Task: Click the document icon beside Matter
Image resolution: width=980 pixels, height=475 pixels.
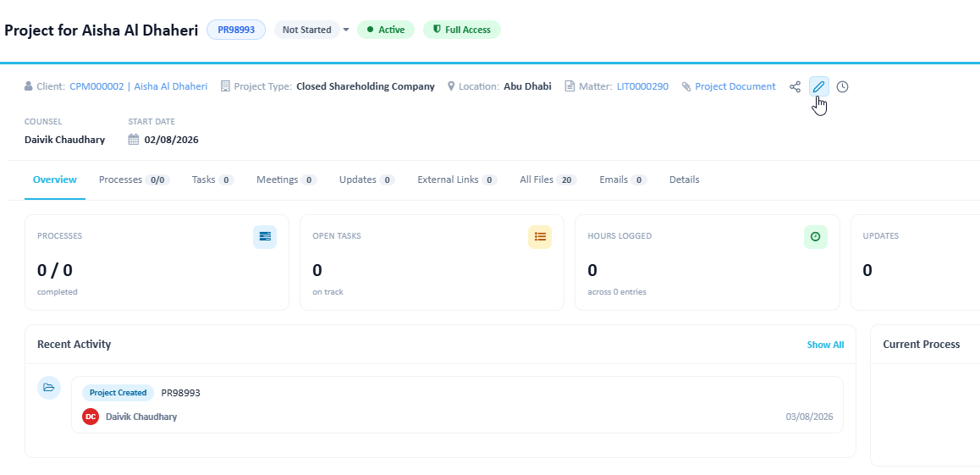Action: point(570,86)
